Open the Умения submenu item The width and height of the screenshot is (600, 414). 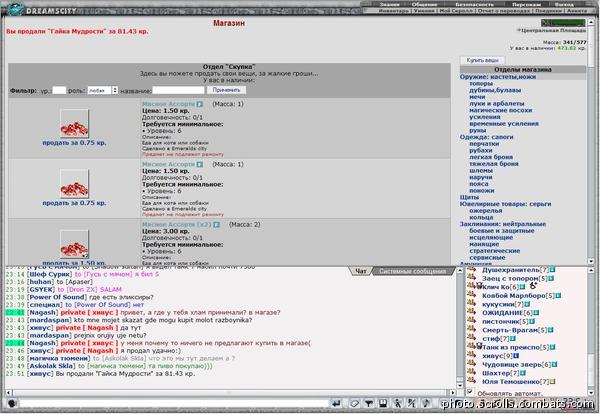(x=424, y=11)
